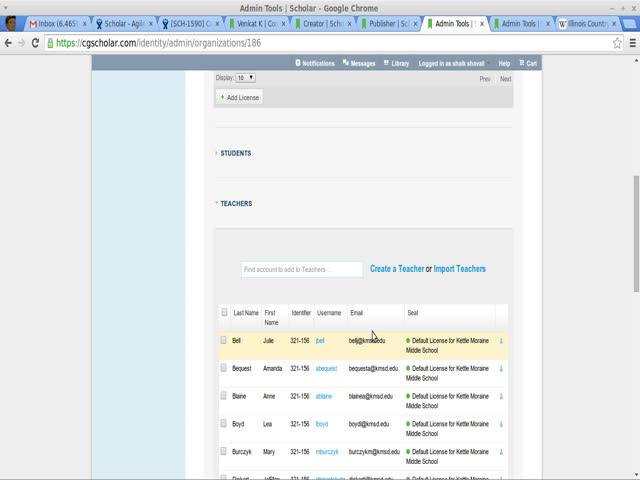Switch to the Creator browser tab
640x480 pixels.
pos(322,23)
